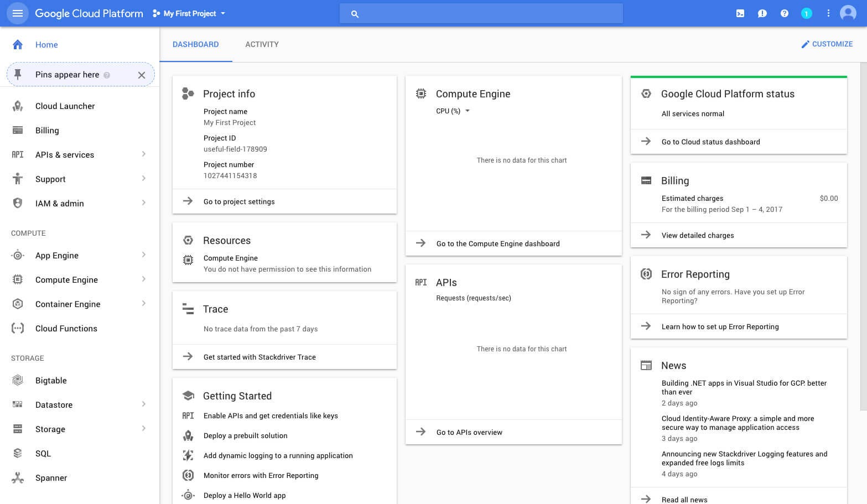Click the Spanner wrench icon
Image resolution: width=867 pixels, height=504 pixels.
[18, 477]
